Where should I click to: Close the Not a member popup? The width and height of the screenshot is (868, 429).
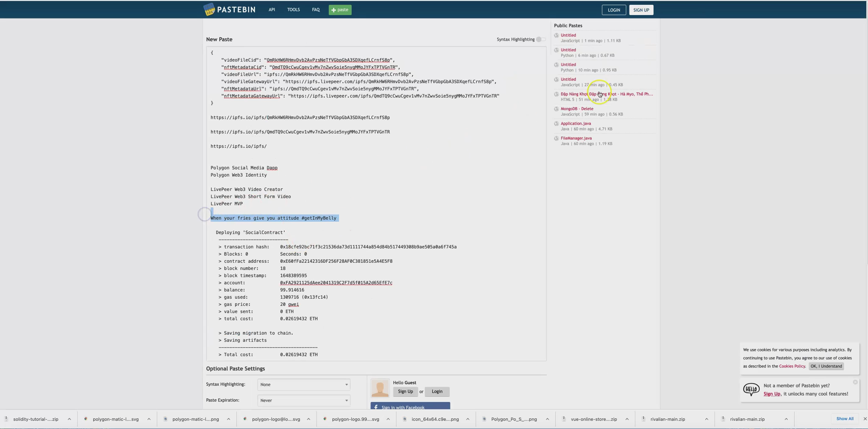[x=855, y=382]
